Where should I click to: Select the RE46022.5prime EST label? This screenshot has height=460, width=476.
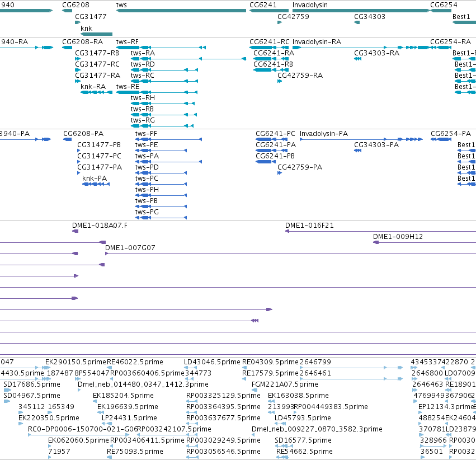tap(135, 362)
